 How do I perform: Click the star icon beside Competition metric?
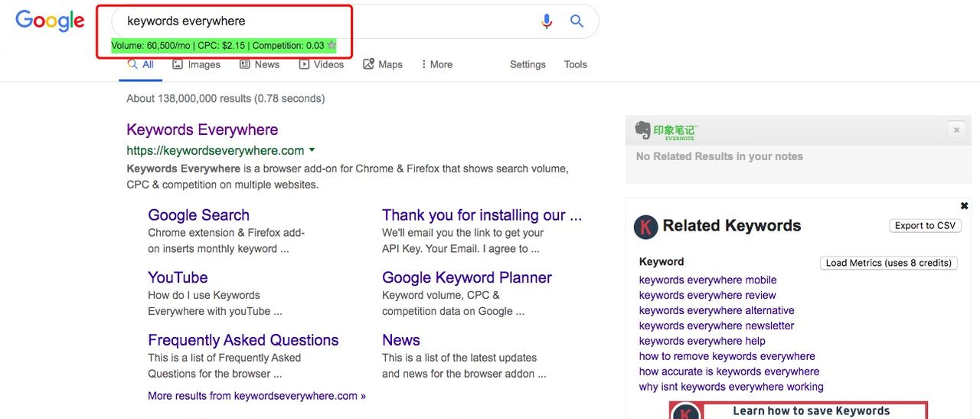[x=332, y=46]
